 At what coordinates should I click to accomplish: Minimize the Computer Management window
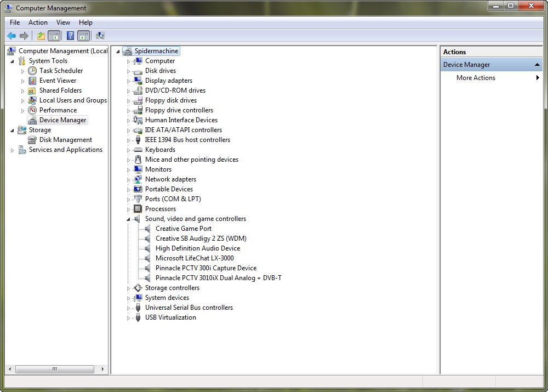pyautogui.click(x=495, y=5)
